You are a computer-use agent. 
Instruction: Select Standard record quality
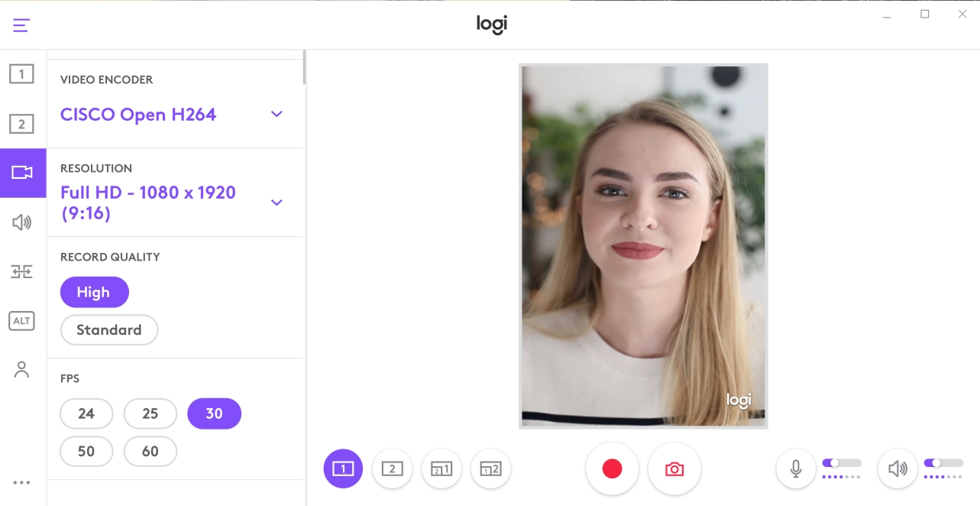click(x=108, y=329)
